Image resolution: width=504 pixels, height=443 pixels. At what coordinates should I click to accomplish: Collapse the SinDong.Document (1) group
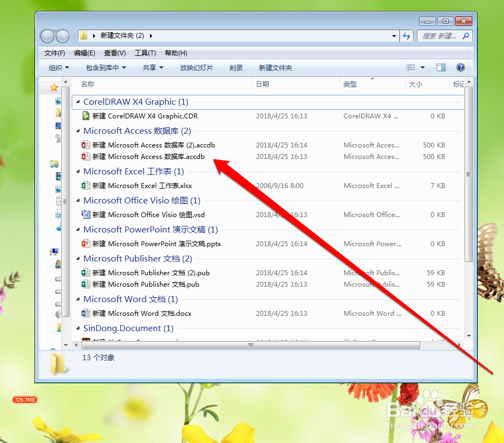(78, 328)
